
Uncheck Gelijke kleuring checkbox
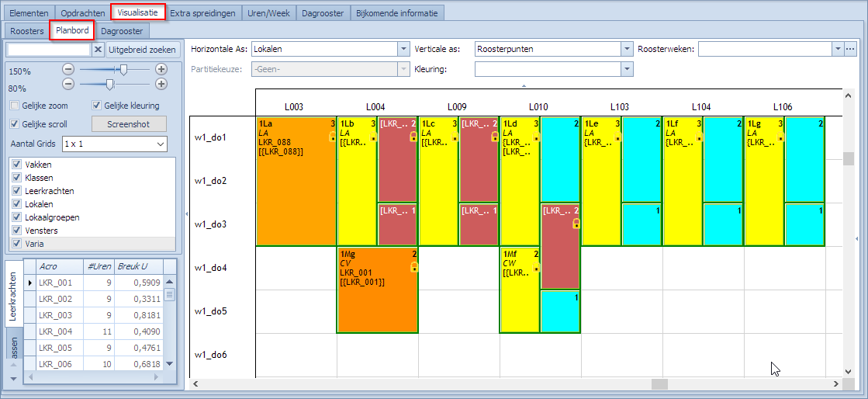97,106
